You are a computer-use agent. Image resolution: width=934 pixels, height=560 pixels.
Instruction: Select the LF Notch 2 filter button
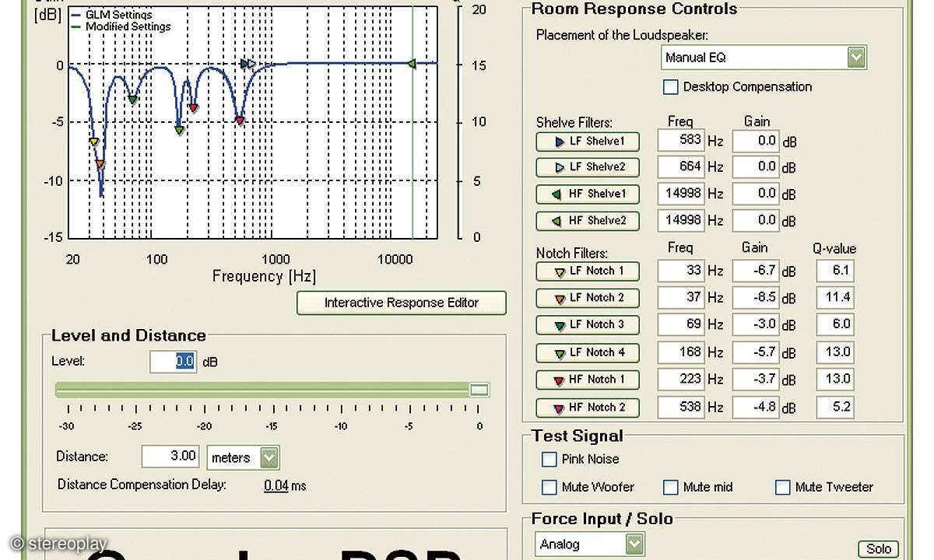pos(588,299)
